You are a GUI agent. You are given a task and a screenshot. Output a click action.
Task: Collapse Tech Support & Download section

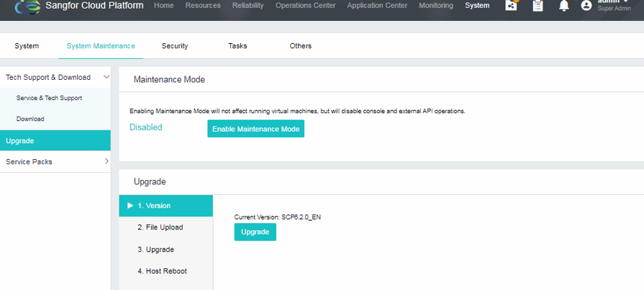point(106,77)
